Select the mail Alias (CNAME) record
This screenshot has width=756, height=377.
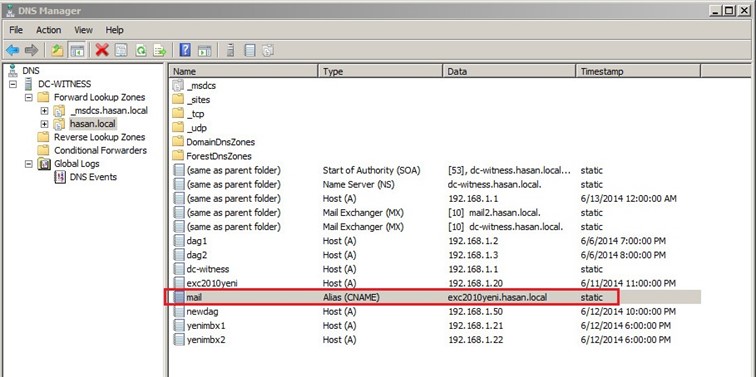[434, 297]
